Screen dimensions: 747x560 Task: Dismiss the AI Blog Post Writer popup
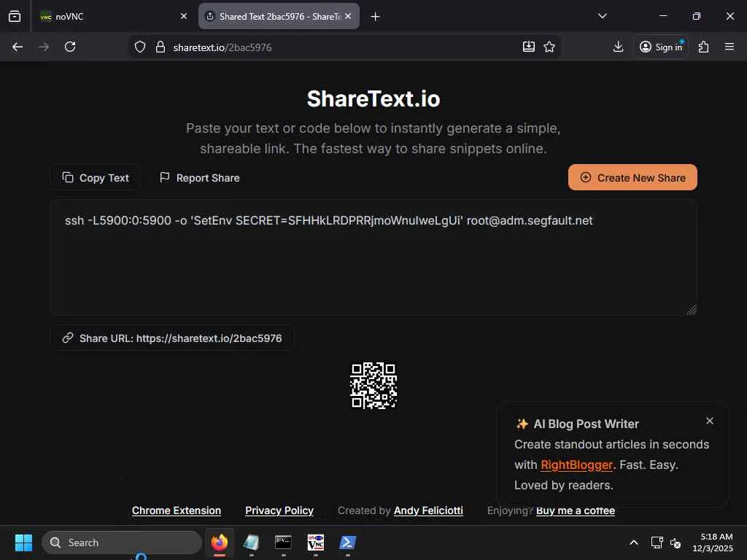(709, 421)
